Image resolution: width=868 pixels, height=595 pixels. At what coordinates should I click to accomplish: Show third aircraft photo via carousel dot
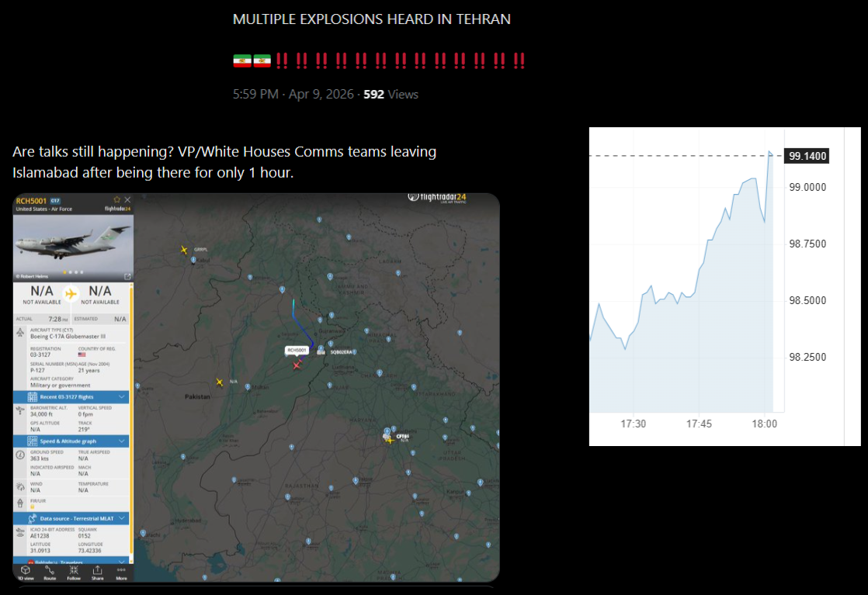coord(76,272)
